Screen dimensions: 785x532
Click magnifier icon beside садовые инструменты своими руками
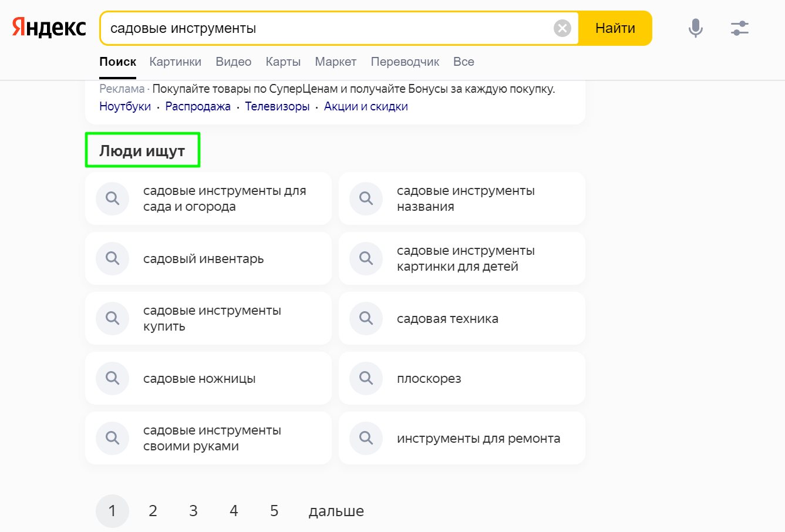pos(113,438)
